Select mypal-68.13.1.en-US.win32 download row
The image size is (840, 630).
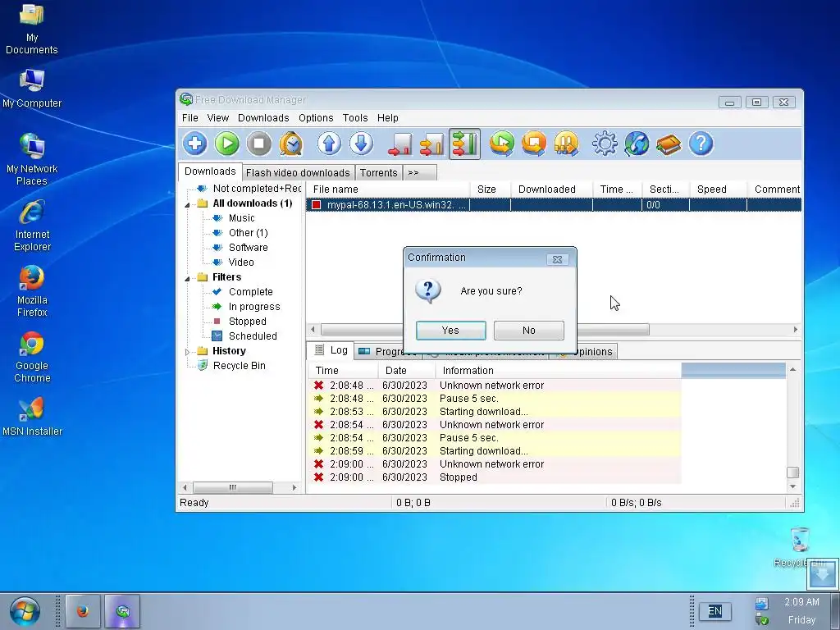coord(554,204)
